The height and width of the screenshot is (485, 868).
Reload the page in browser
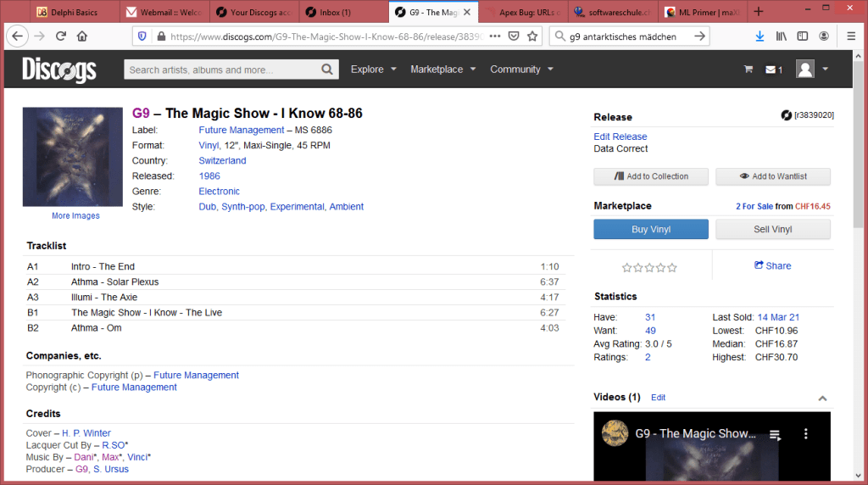pyautogui.click(x=61, y=36)
